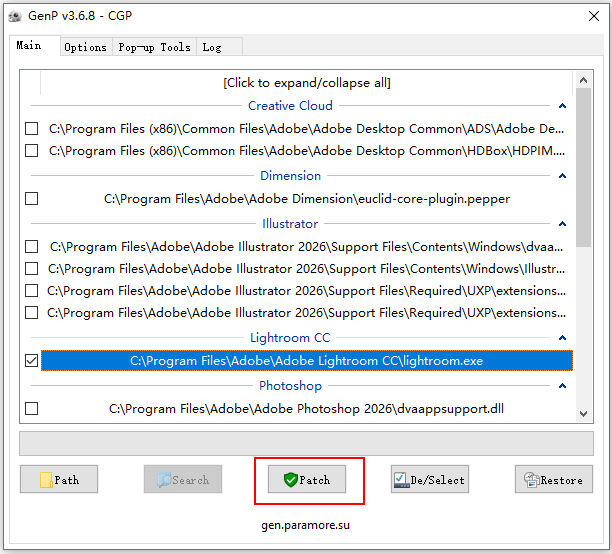
Task: Tick the Illustrator Windows\Illustr... file checkbox
Action: [x=32, y=269]
